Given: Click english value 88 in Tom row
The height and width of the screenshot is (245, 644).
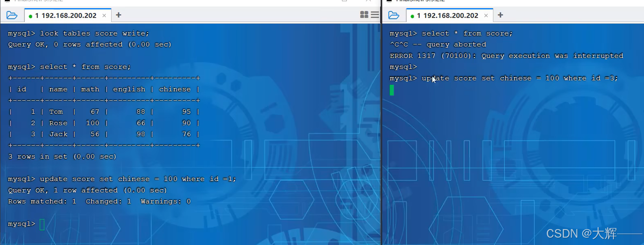Looking at the screenshot, I should click(141, 112).
